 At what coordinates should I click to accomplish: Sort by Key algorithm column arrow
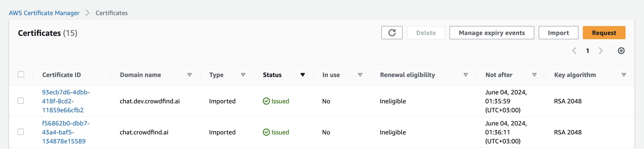pos(624,75)
